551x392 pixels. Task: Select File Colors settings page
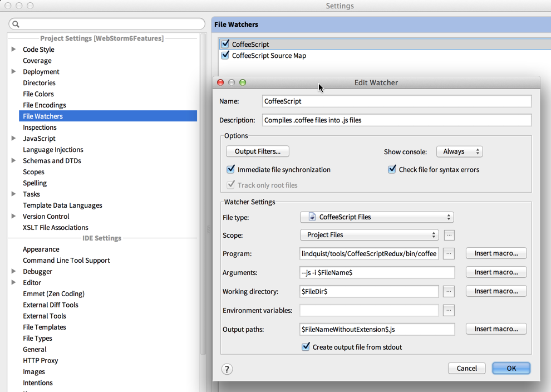click(38, 94)
